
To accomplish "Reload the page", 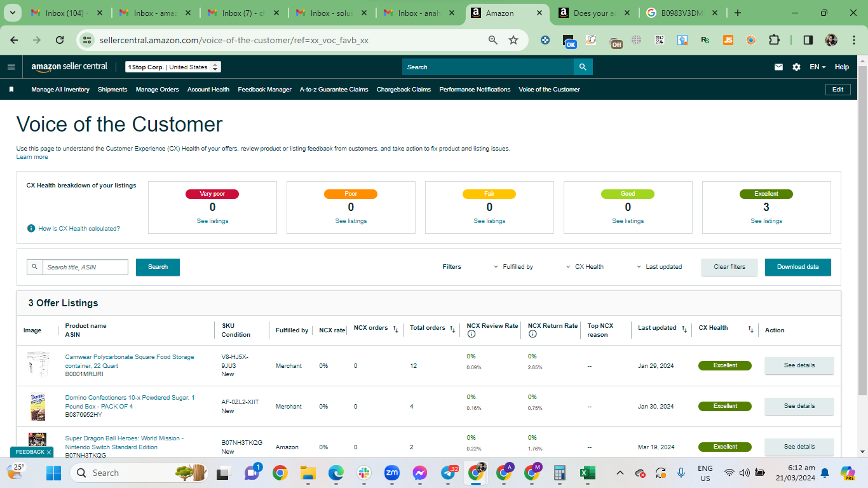I will tap(60, 40).
